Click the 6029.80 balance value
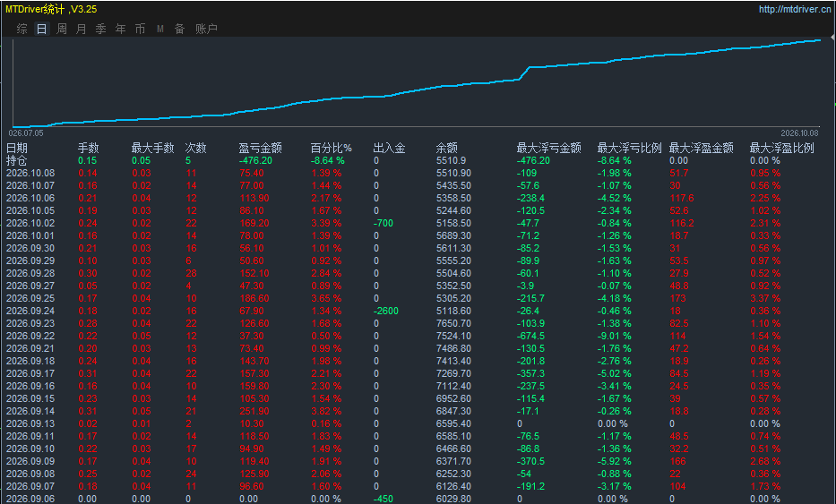The width and height of the screenshot is (836, 504). tap(453, 500)
